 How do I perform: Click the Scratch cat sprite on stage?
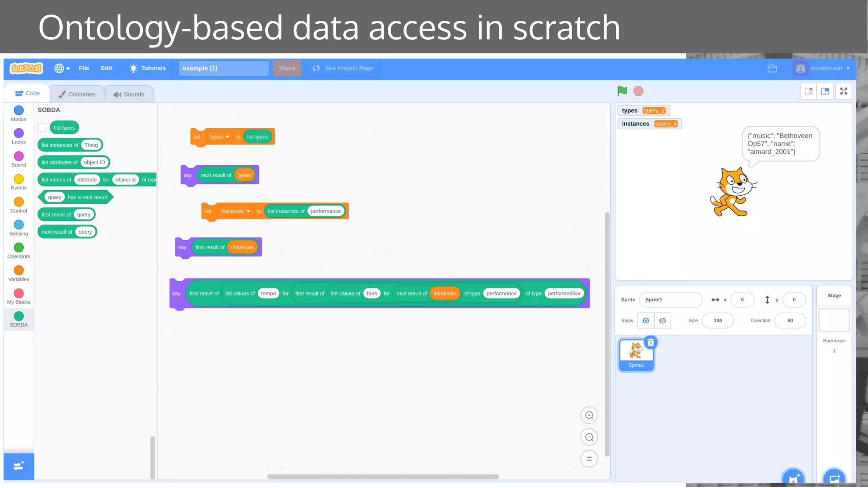[x=733, y=192]
